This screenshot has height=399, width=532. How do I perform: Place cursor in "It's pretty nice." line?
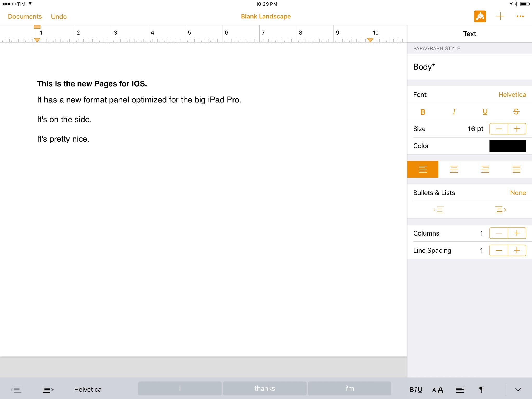coord(63,139)
